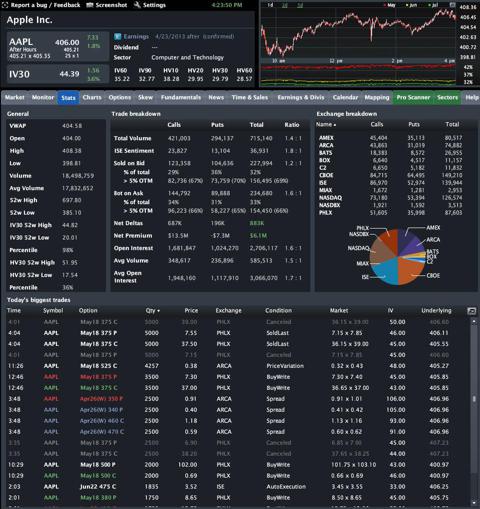Sort biggest trades by Exchange column
Viewport: 480px width, 509px height.
(x=229, y=311)
